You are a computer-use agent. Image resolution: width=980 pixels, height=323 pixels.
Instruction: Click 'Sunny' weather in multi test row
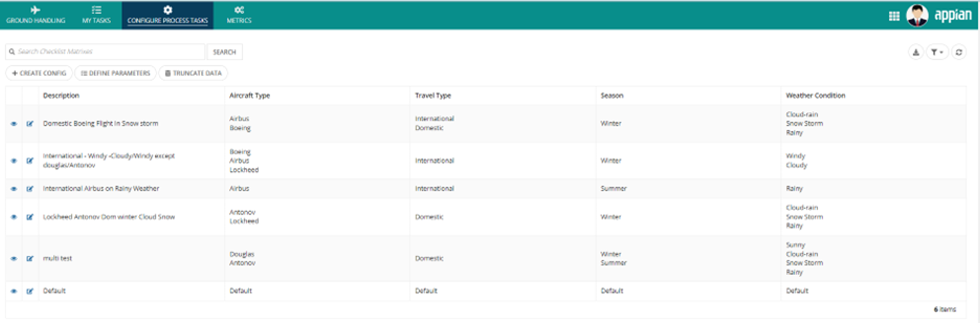click(x=795, y=245)
